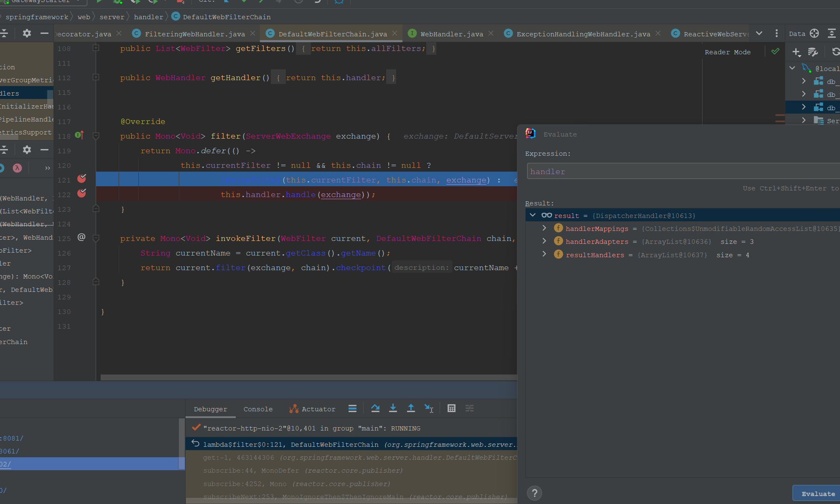Collapse @local data source node
This screenshot has height=504, width=840.
(792, 68)
